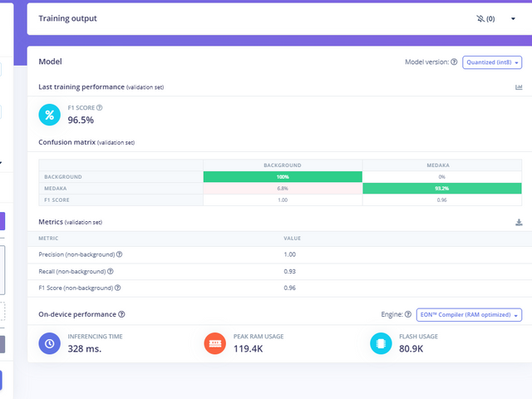Click the On-device performance help icon
This screenshot has height=399, width=532.
pos(122,315)
